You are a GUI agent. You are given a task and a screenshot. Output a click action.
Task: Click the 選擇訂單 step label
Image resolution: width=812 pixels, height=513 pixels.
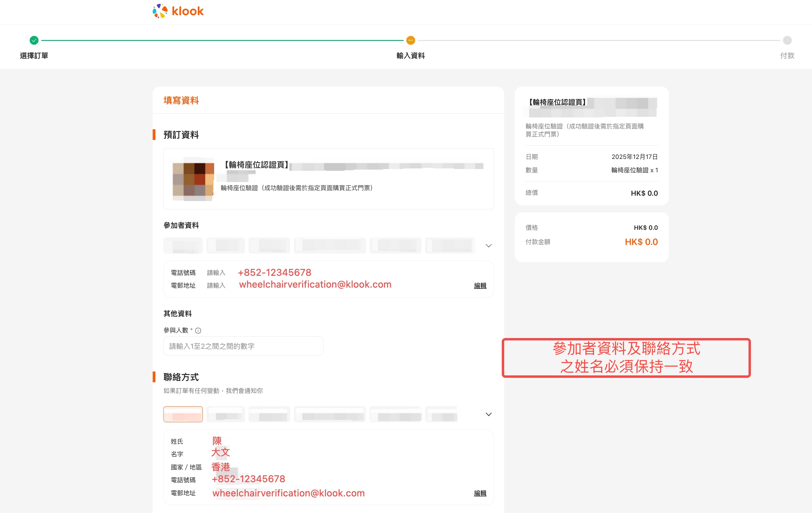pyautogui.click(x=34, y=56)
